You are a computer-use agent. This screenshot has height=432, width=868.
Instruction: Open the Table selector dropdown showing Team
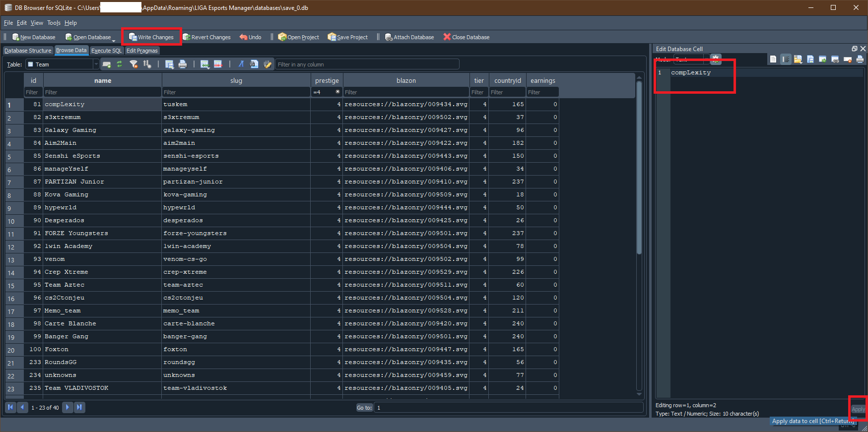(x=62, y=64)
